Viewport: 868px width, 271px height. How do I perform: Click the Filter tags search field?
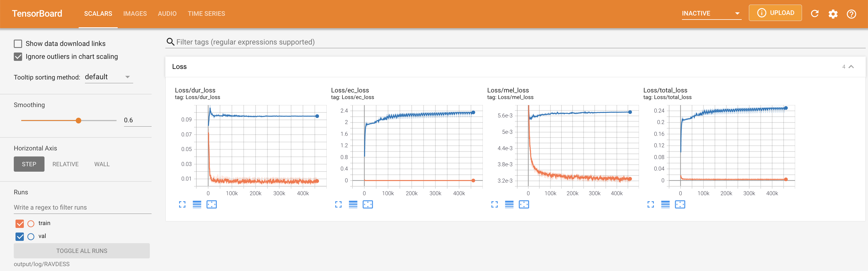pyautogui.click(x=516, y=42)
